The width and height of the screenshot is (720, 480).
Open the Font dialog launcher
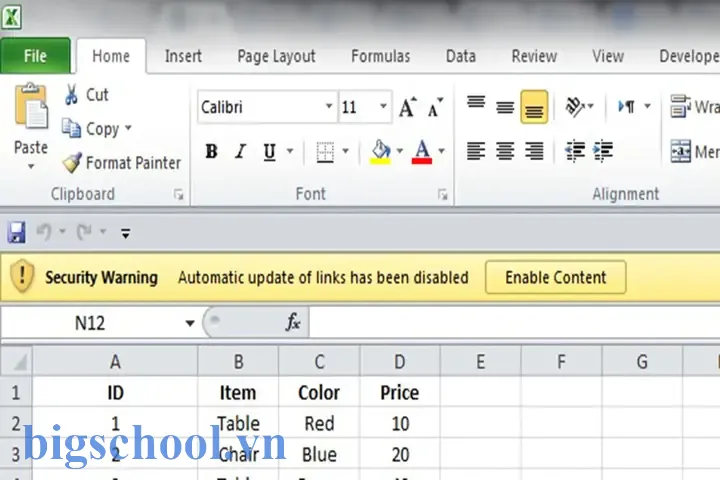pos(443,195)
